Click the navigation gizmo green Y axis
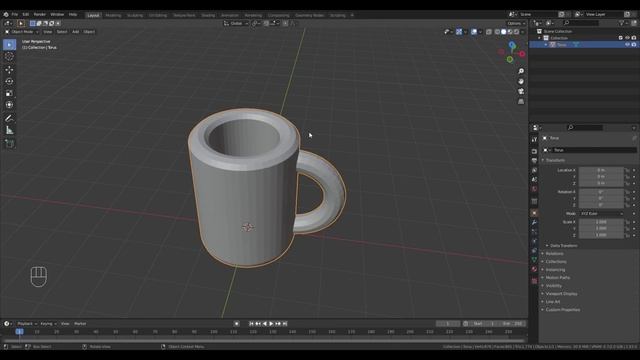Screen dimensions: 640x360 click(x=510, y=60)
